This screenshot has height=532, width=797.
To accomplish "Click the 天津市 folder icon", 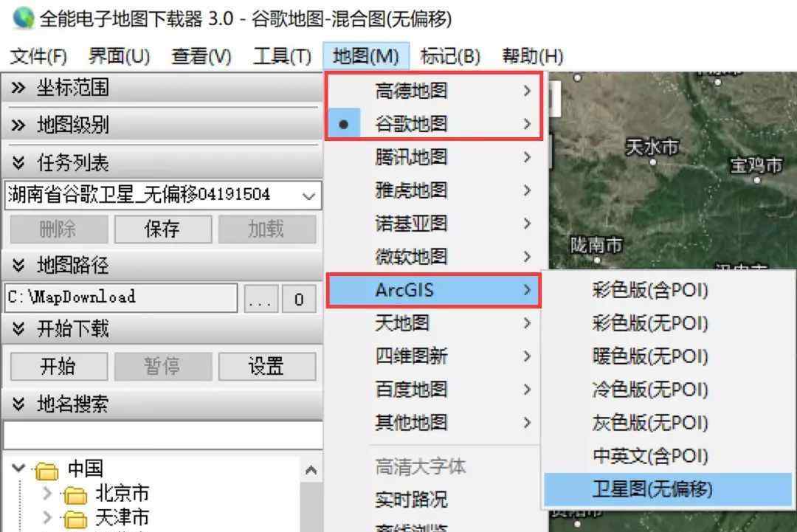I will click(75, 519).
